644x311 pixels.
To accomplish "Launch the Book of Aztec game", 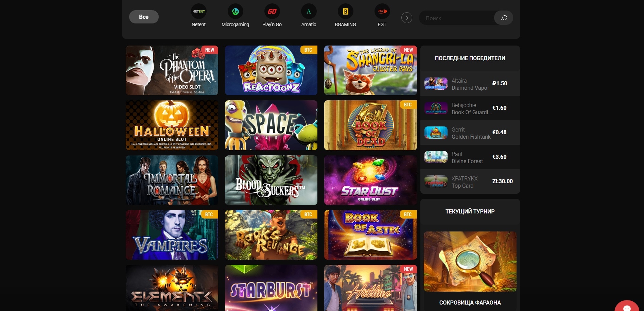I will point(370,235).
